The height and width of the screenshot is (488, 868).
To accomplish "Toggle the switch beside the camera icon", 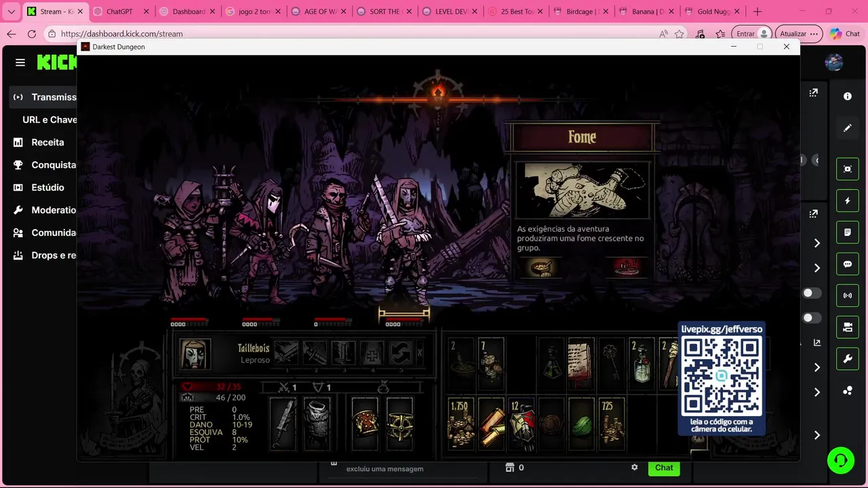I will click(x=812, y=318).
